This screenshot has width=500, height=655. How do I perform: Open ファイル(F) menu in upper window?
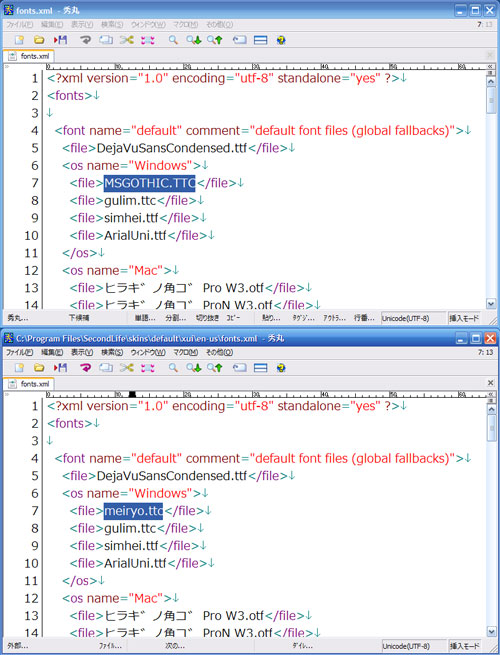point(19,25)
